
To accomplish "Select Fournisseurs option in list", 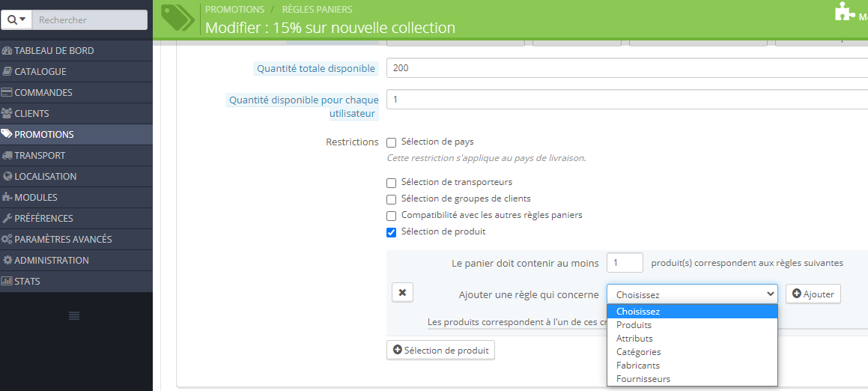I will 693,379.
